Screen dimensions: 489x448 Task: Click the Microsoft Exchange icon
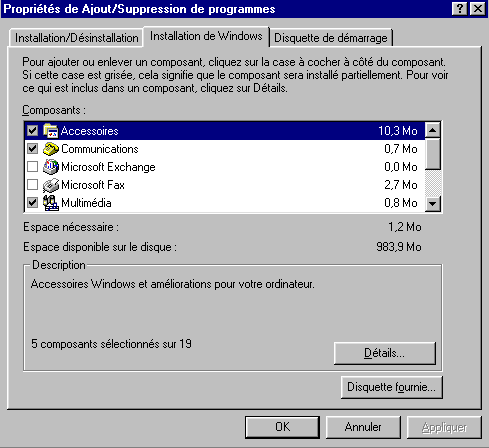[51, 167]
